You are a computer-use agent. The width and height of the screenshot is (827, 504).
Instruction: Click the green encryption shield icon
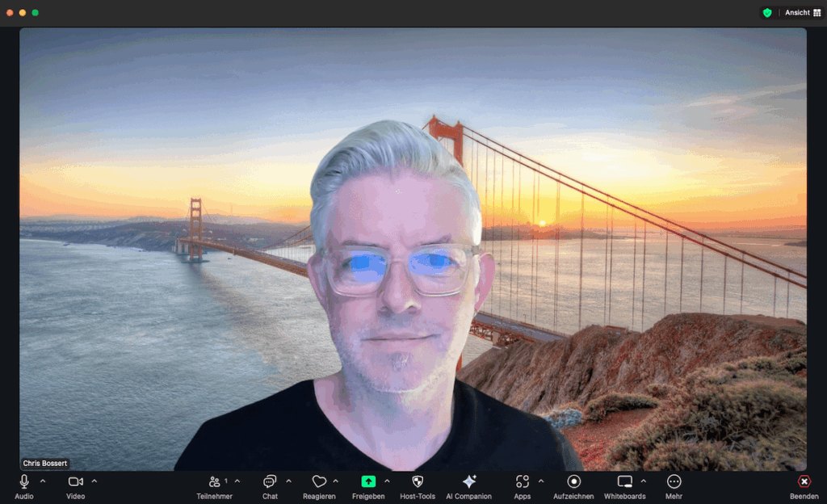(767, 13)
